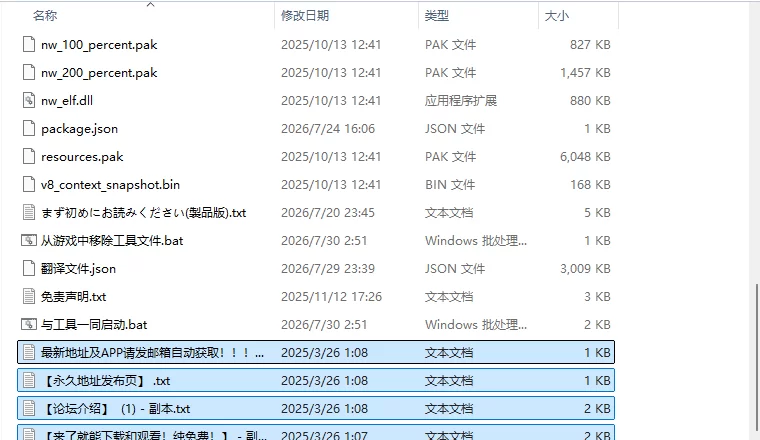This screenshot has width=760, height=440.
Task: Click the vertical scrollbar thumb
Action: 757,357
